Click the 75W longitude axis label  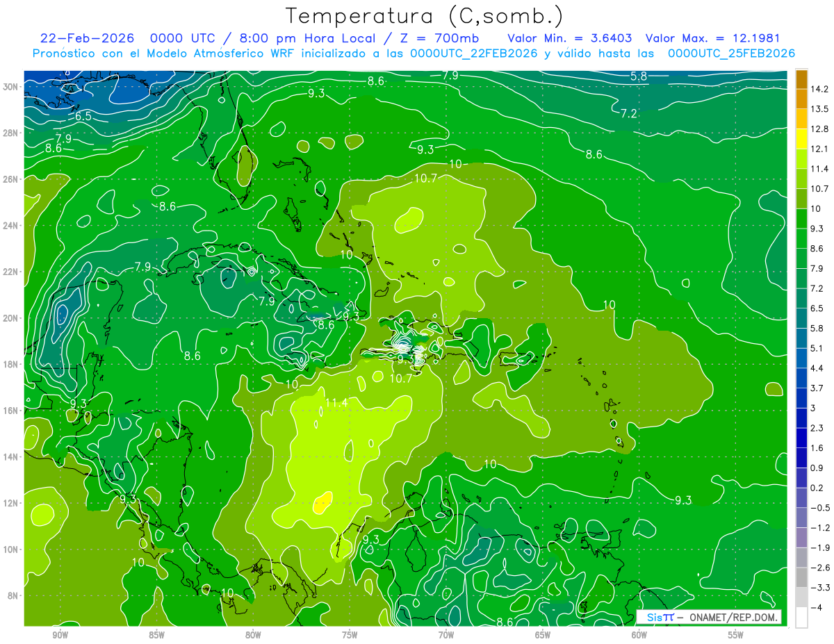pos(350,635)
